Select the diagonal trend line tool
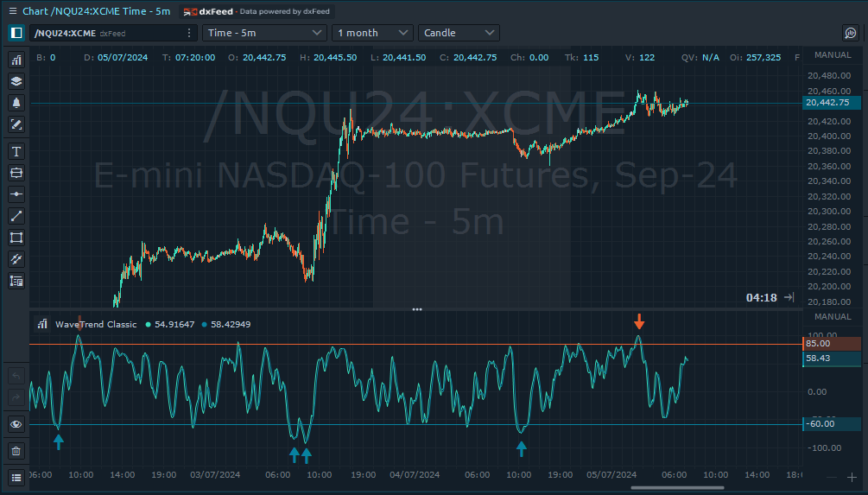868x495 pixels. coord(16,216)
